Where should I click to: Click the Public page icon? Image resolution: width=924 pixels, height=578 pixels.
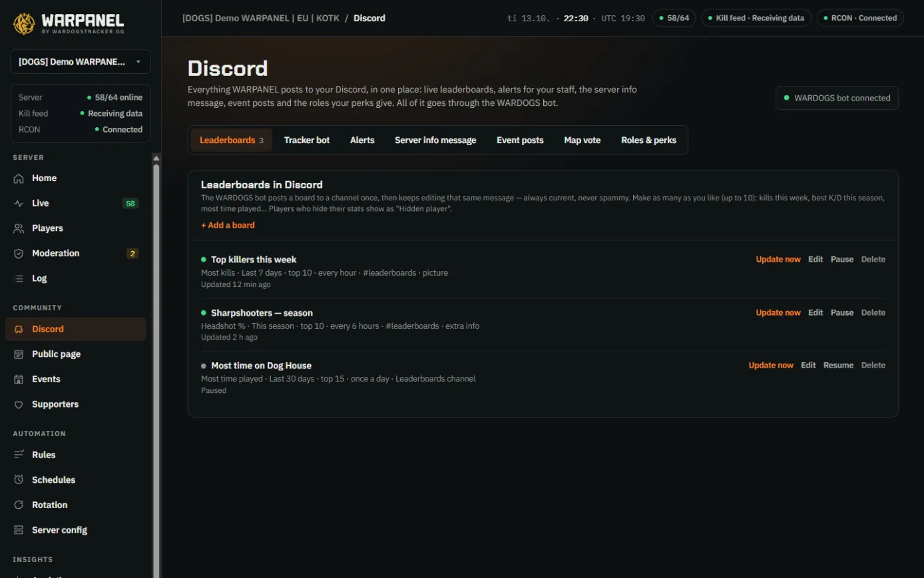[x=19, y=354]
